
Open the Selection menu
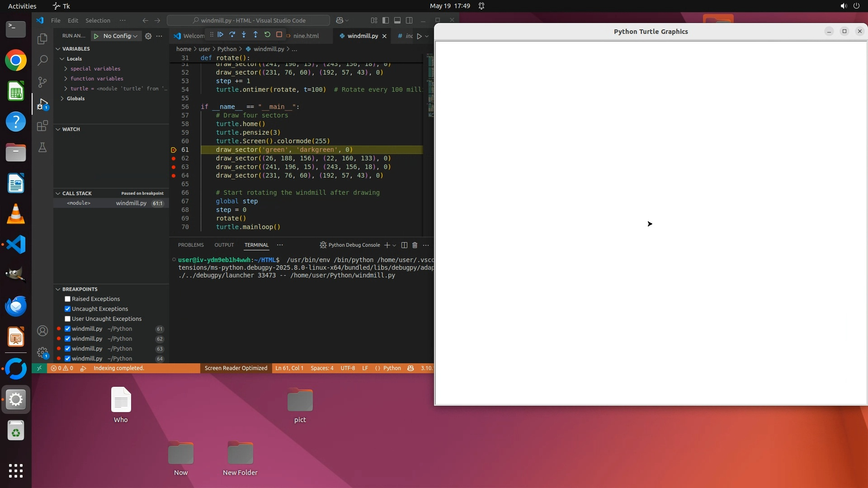click(98, 20)
